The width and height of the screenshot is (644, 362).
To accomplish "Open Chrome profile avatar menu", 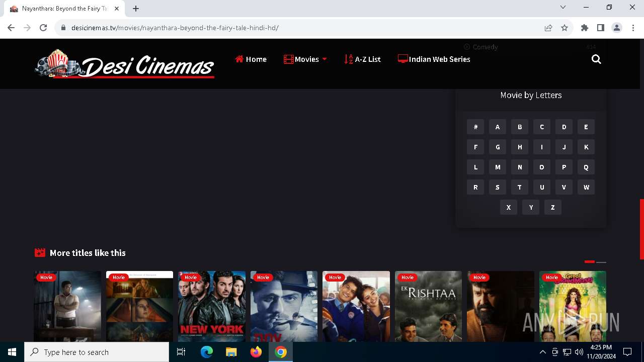I will coord(617,28).
